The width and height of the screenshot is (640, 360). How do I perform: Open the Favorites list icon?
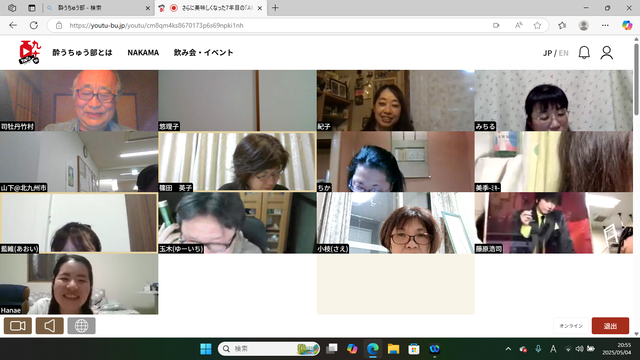pos(562,25)
